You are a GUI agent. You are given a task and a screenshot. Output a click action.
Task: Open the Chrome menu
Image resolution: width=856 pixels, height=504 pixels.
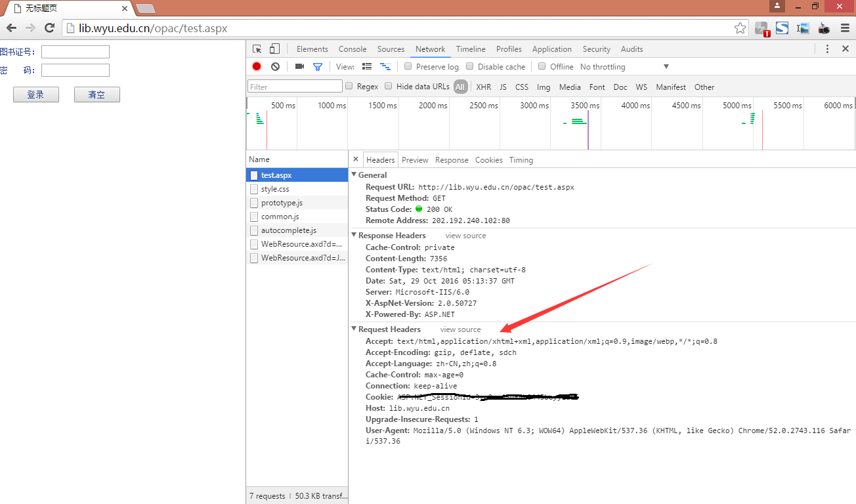click(845, 28)
